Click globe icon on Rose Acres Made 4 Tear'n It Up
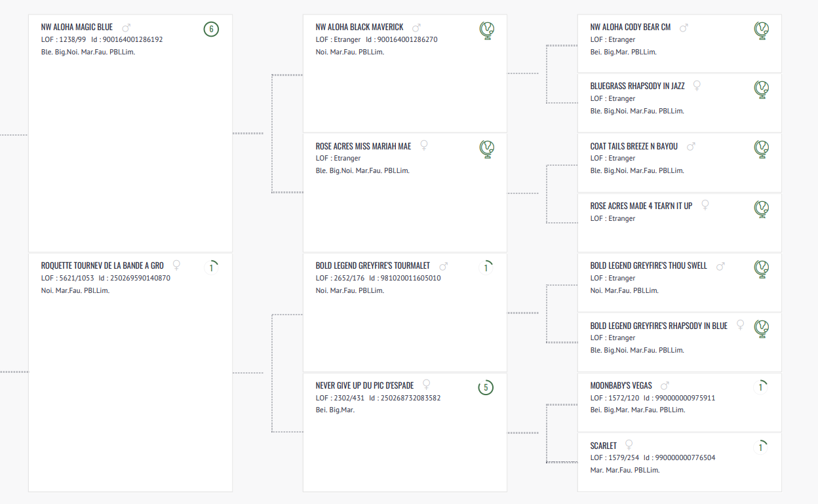This screenshot has width=818, height=504. 761,208
